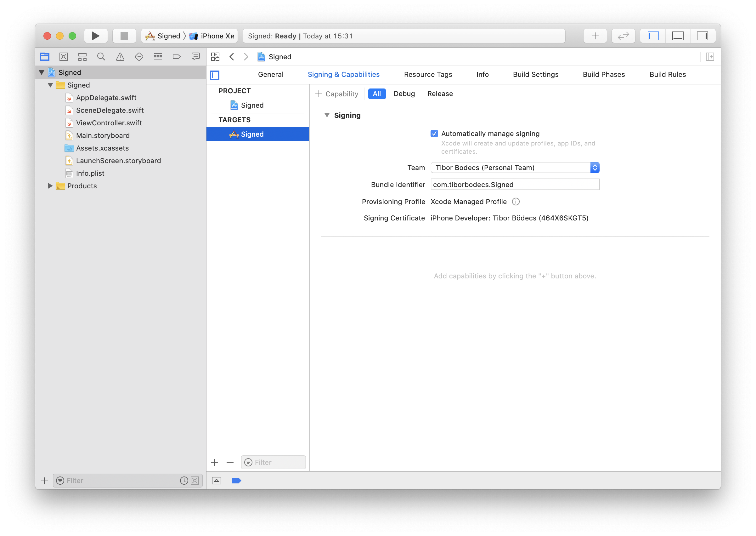Expand the Signing section disclosure triangle

[327, 115]
